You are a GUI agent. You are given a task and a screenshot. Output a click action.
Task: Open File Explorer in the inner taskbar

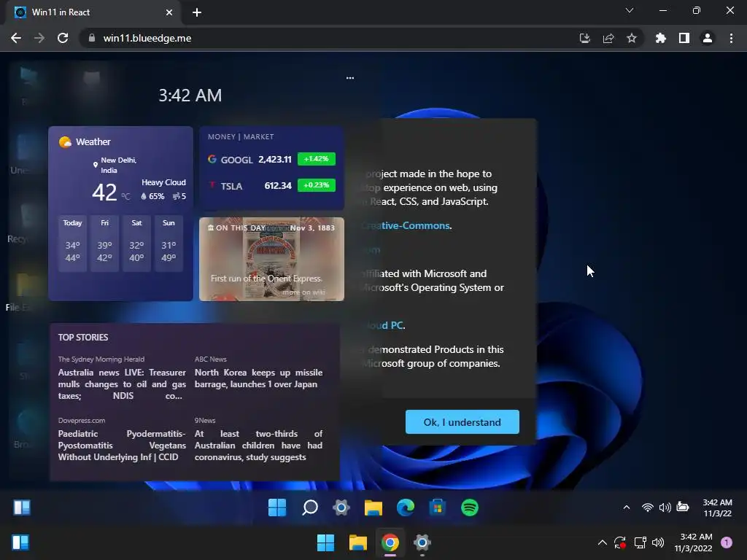tap(373, 507)
